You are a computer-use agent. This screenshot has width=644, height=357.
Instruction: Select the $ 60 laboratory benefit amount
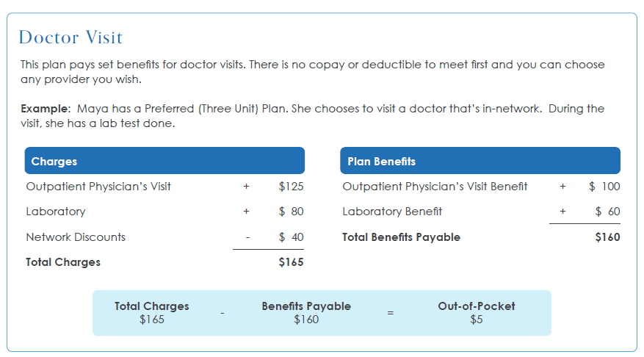(607, 212)
